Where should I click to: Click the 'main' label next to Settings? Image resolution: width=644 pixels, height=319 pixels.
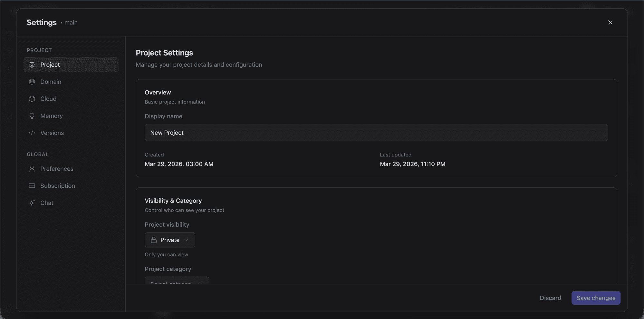coord(71,23)
